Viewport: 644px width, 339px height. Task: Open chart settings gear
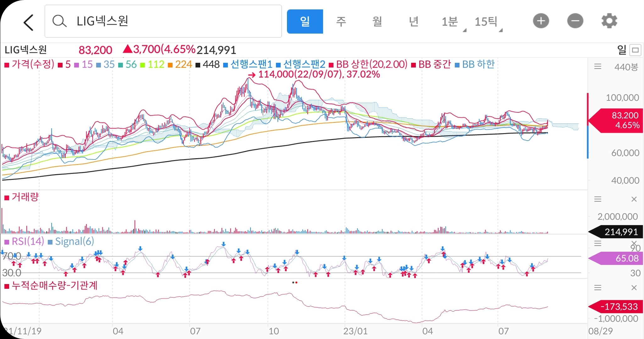click(x=609, y=21)
